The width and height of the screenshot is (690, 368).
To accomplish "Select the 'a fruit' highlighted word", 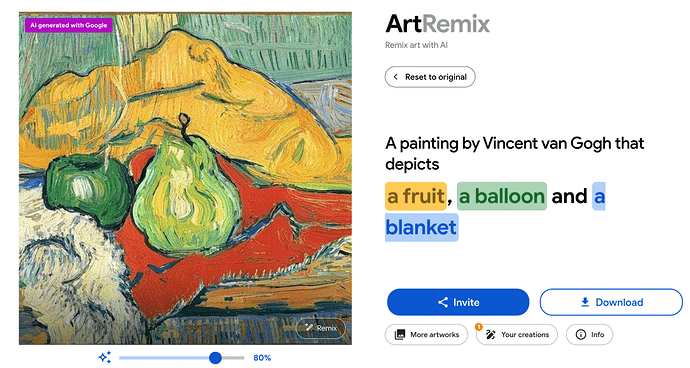I will pos(416,196).
